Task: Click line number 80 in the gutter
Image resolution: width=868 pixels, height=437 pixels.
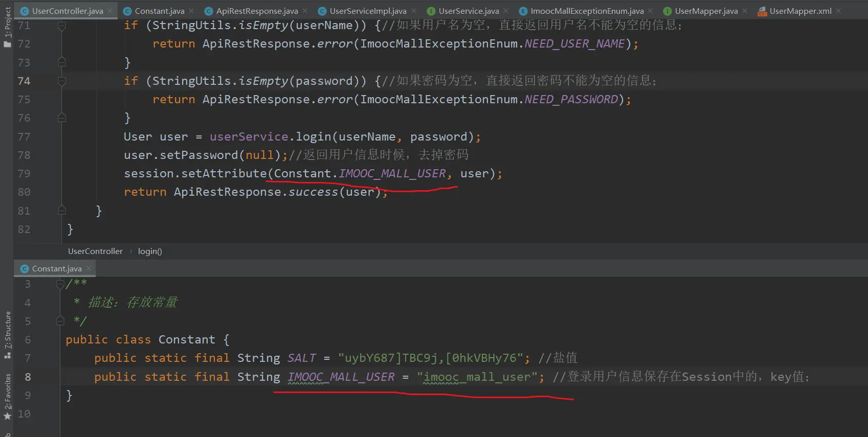Action: (24, 192)
